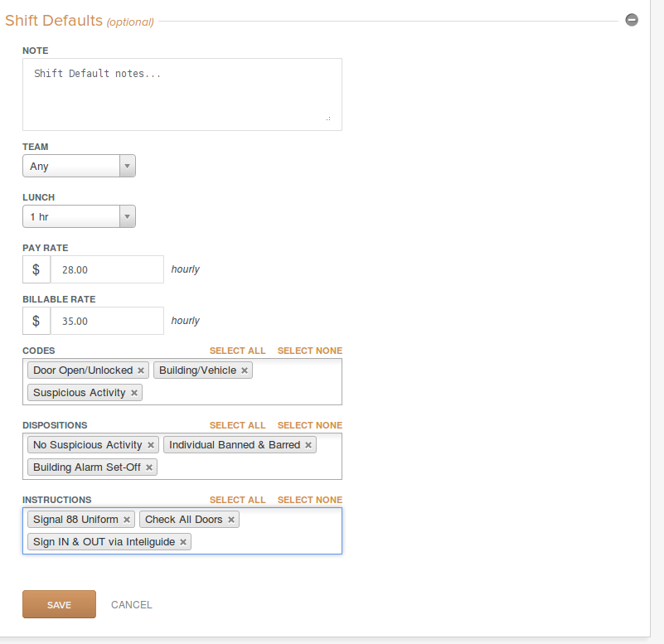Click Select None for Dispositions

tap(309, 425)
